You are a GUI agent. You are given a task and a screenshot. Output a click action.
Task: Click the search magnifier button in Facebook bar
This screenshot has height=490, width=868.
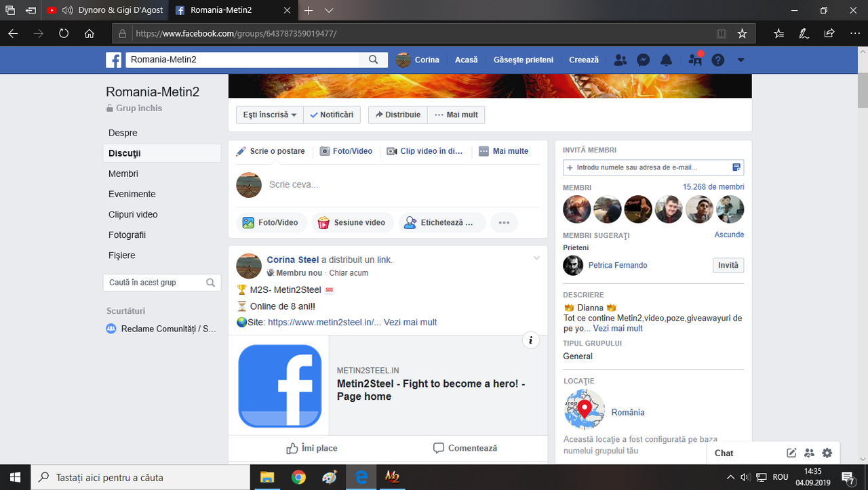click(374, 60)
